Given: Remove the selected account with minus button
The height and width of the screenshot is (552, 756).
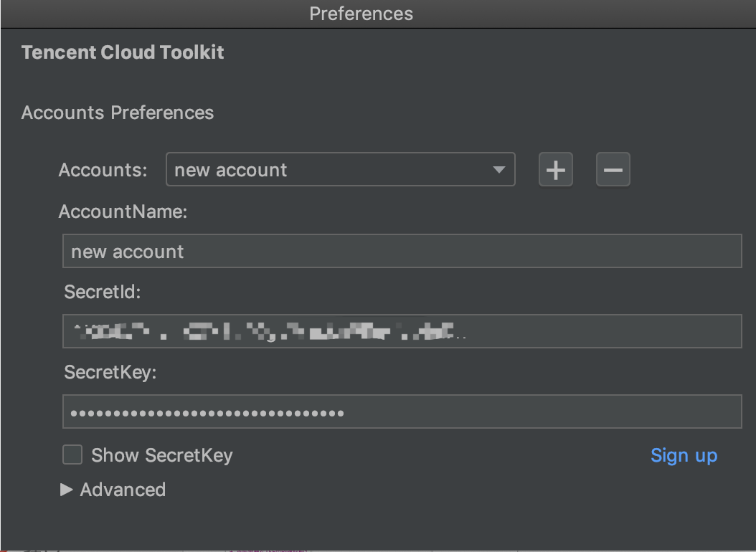Looking at the screenshot, I should tap(613, 170).
